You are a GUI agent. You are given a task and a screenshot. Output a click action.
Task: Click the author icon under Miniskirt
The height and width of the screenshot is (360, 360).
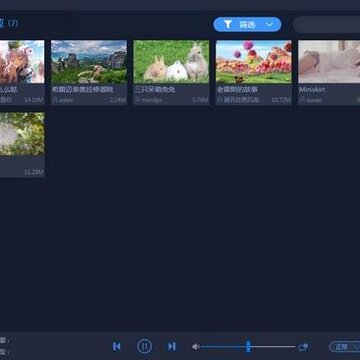(x=302, y=100)
